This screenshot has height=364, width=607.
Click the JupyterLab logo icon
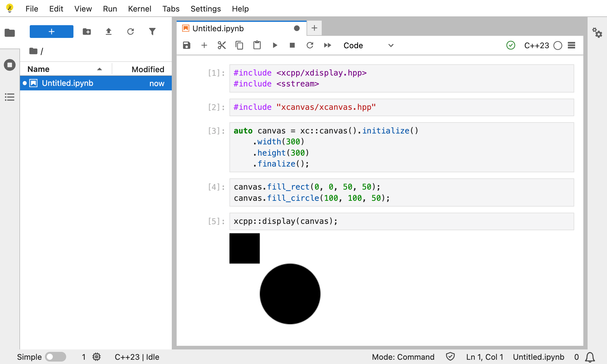point(10,8)
